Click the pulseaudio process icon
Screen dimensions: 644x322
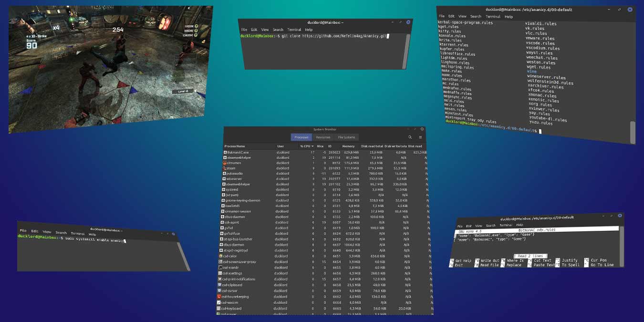(225, 173)
